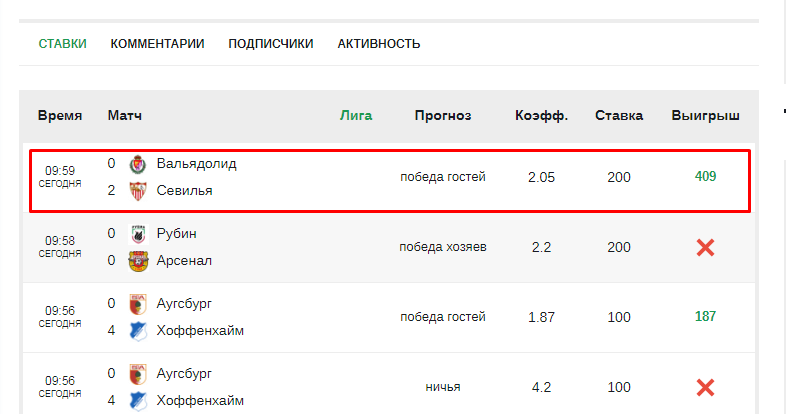Click Hoffenheim crest in победа гостей row
This screenshot has height=414, width=786.
point(138,331)
